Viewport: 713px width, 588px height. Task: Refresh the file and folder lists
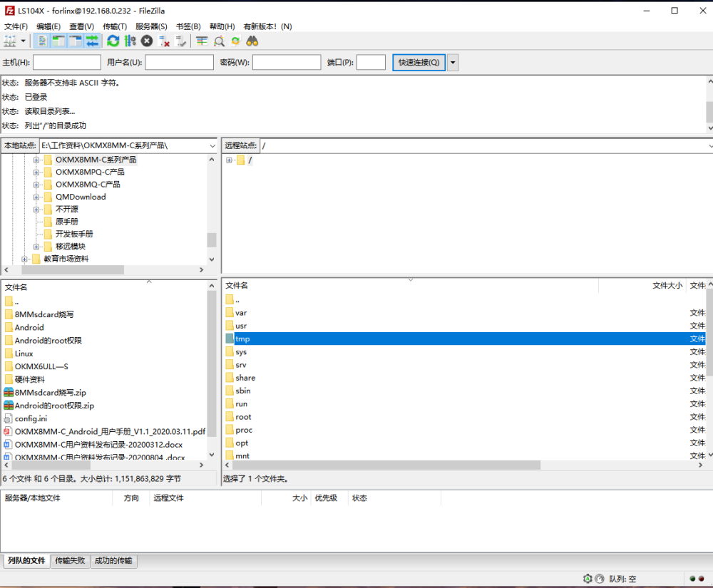tap(113, 41)
